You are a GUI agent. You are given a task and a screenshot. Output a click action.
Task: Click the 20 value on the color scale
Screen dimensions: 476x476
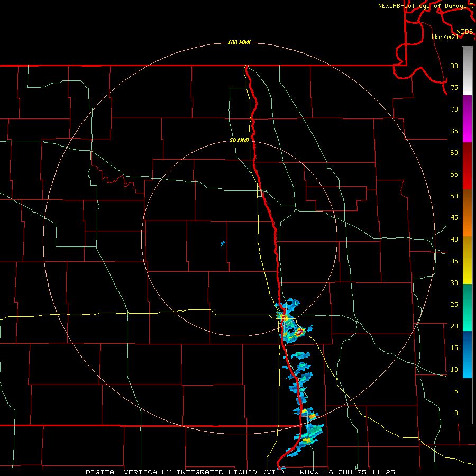coord(454,326)
